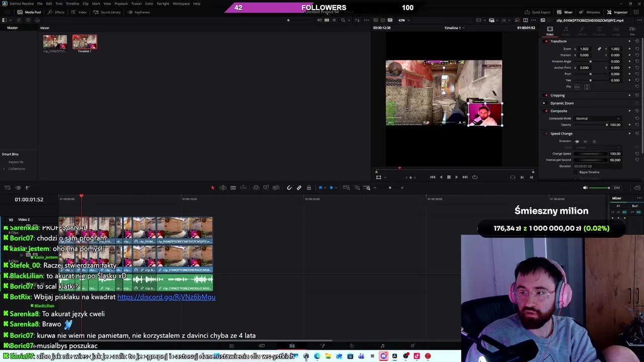
Task: Click the DIM audio button
Action: 617,188
